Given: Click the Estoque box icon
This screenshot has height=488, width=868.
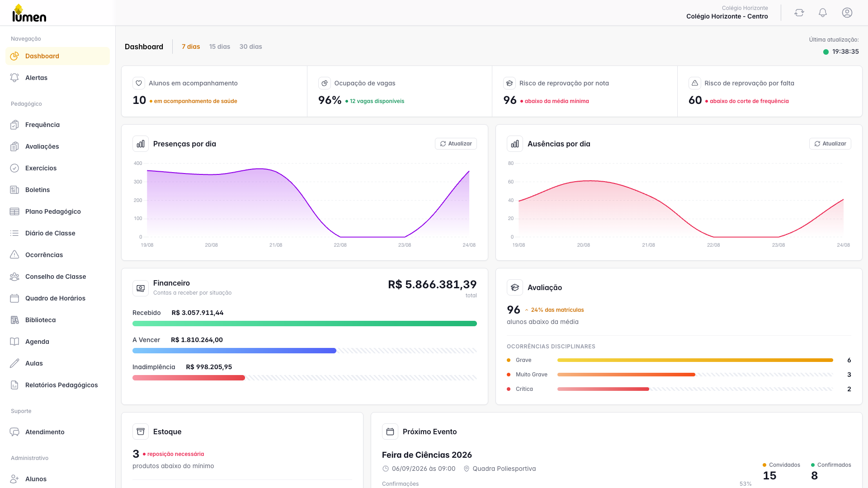Looking at the screenshot, I should pos(141,432).
